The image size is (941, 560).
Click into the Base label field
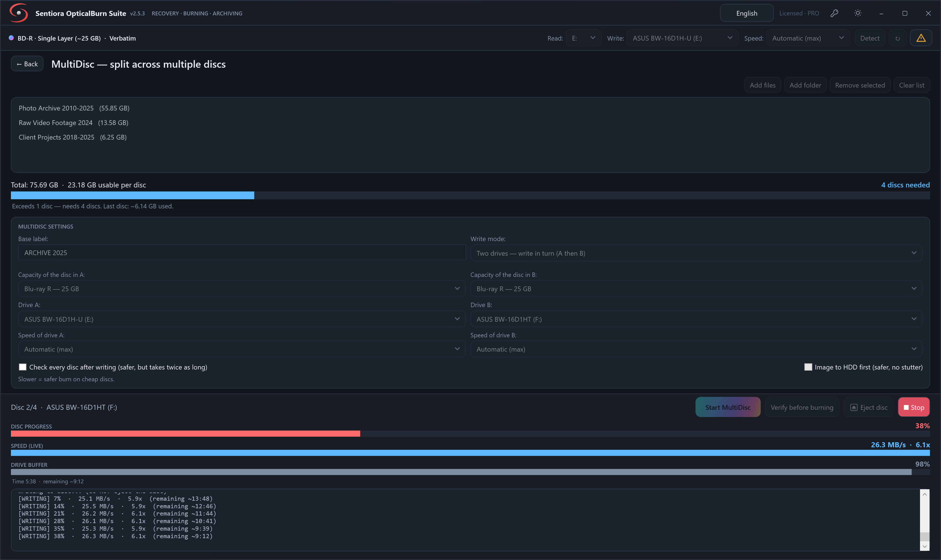(x=242, y=253)
